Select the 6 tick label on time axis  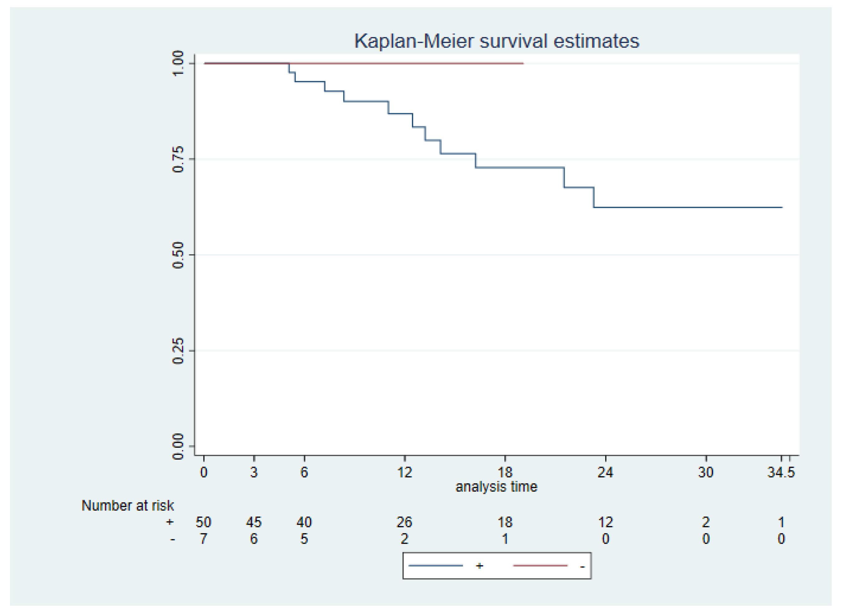304,472
